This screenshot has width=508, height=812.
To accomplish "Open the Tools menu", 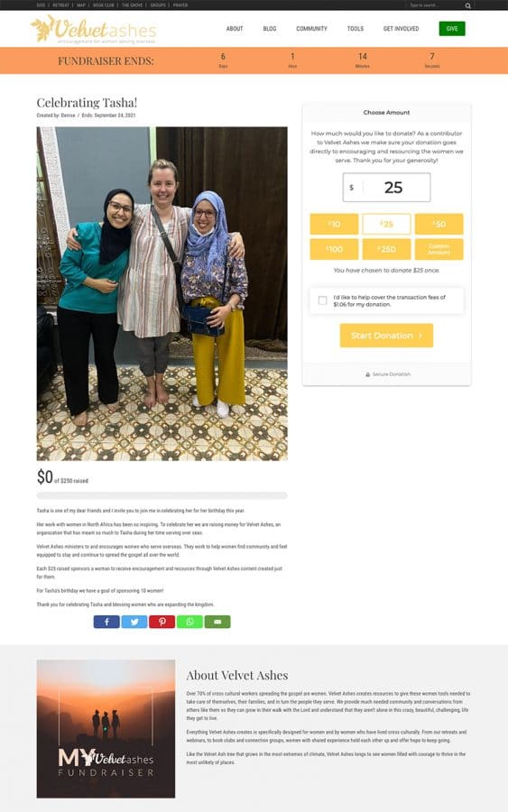I will (x=356, y=29).
